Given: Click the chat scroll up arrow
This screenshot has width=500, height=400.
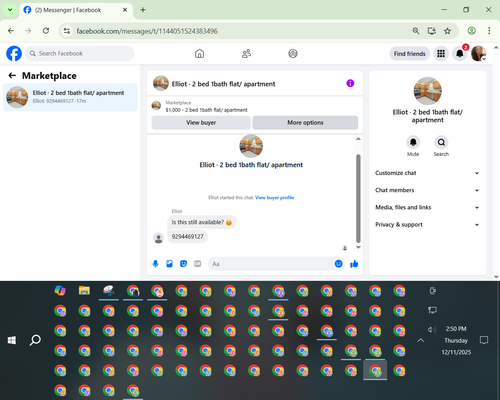Looking at the screenshot, I should point(358,139).
